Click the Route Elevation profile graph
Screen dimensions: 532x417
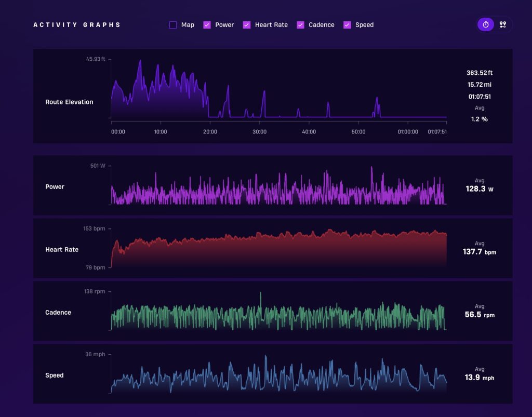click(x=279, y=89)
